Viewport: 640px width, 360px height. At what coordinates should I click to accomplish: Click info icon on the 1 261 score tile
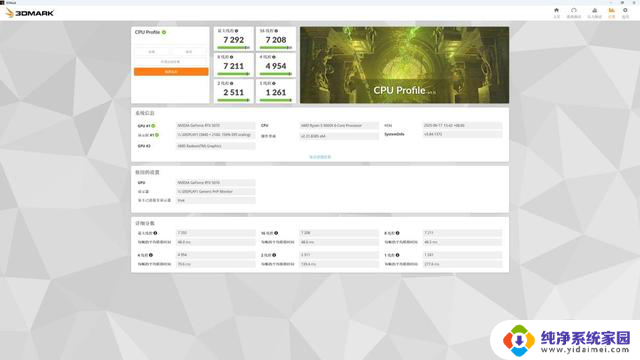coord(274,83)
